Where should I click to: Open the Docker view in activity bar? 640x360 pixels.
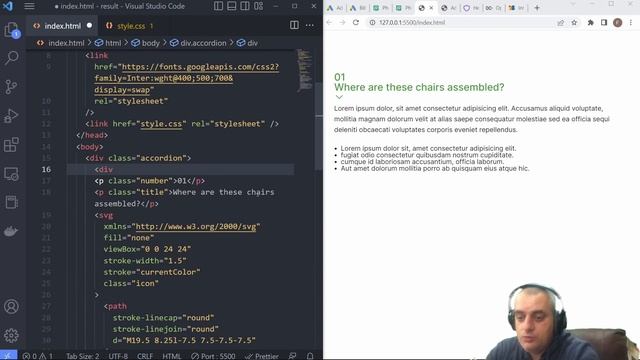pyautogui.click(x=11, y=231)
